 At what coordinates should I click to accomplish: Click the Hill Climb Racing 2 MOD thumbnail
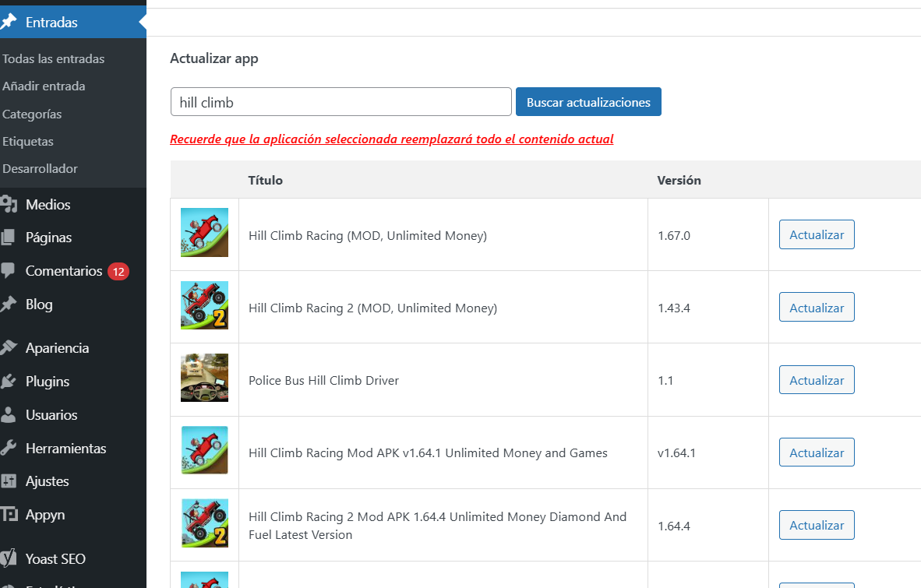204,305
